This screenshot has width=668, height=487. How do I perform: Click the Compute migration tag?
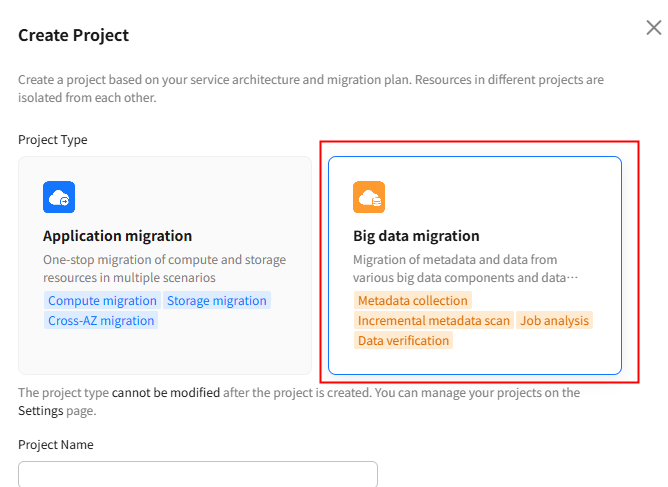[102, 300]
